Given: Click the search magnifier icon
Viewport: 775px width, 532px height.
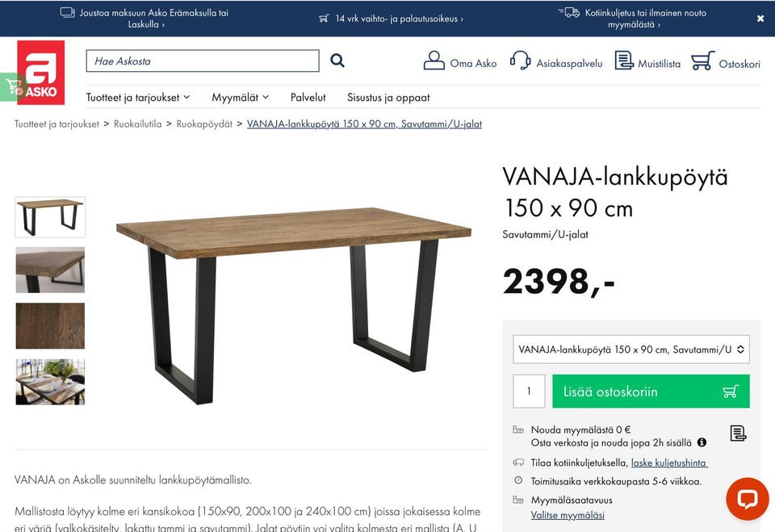Looking at the screenshot, I should [337, 61].
